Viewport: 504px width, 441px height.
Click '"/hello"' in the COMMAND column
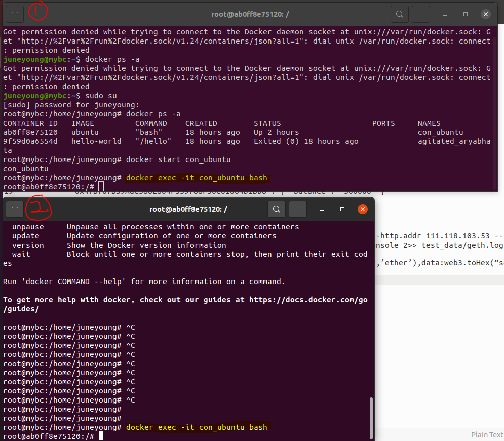[153, 141]
